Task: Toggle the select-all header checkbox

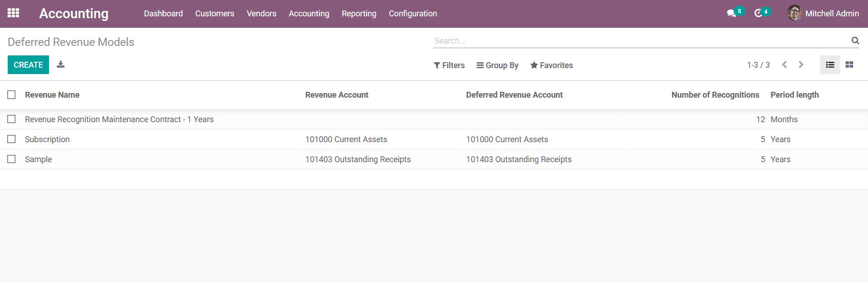Action: coord(11,94)
